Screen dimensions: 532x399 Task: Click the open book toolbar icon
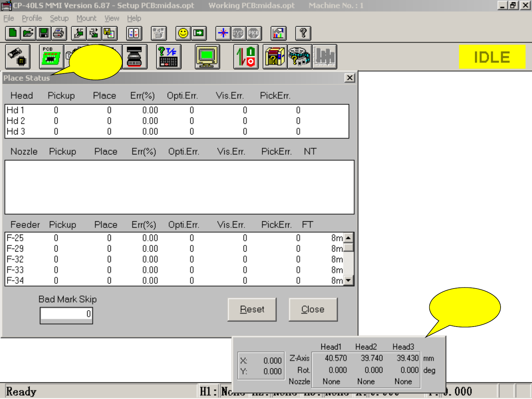point(134,33)
